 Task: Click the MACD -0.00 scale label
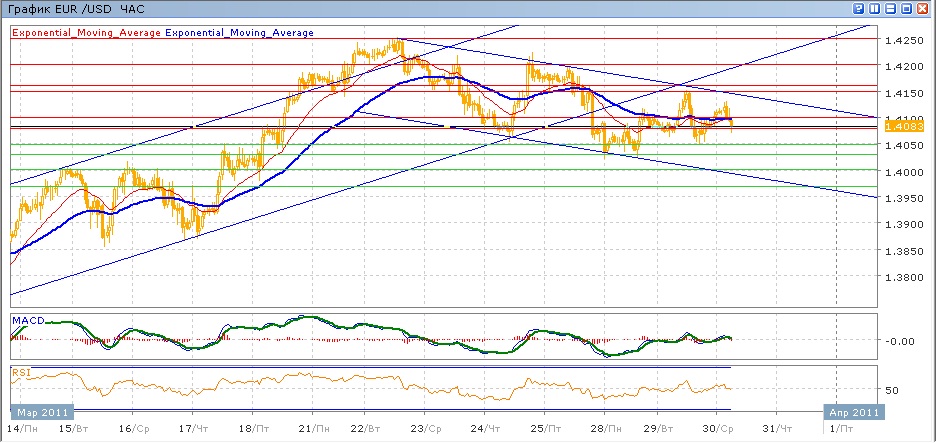point(898,341)
